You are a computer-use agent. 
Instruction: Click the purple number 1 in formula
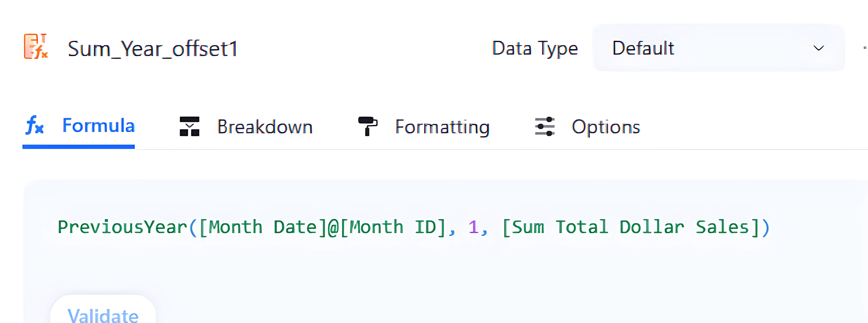473,227
